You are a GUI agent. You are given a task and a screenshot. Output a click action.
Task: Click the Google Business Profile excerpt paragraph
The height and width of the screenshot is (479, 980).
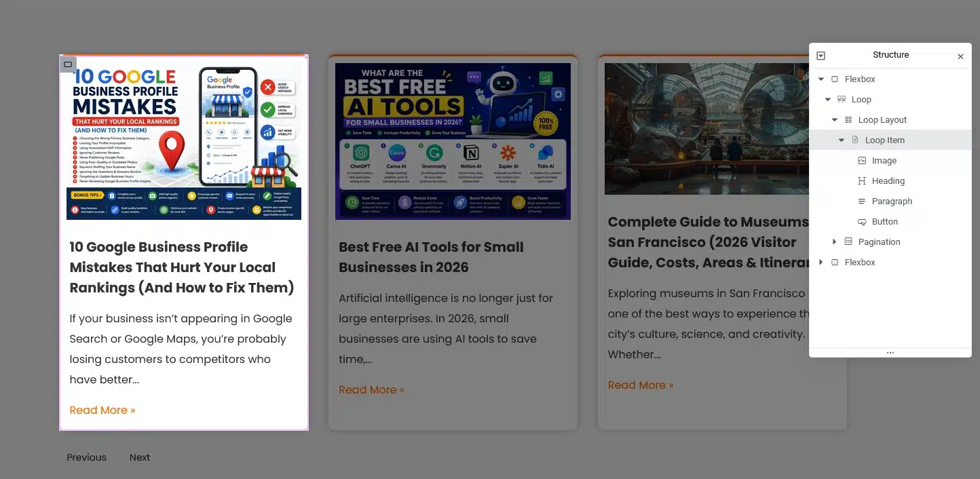pos(181,349)
